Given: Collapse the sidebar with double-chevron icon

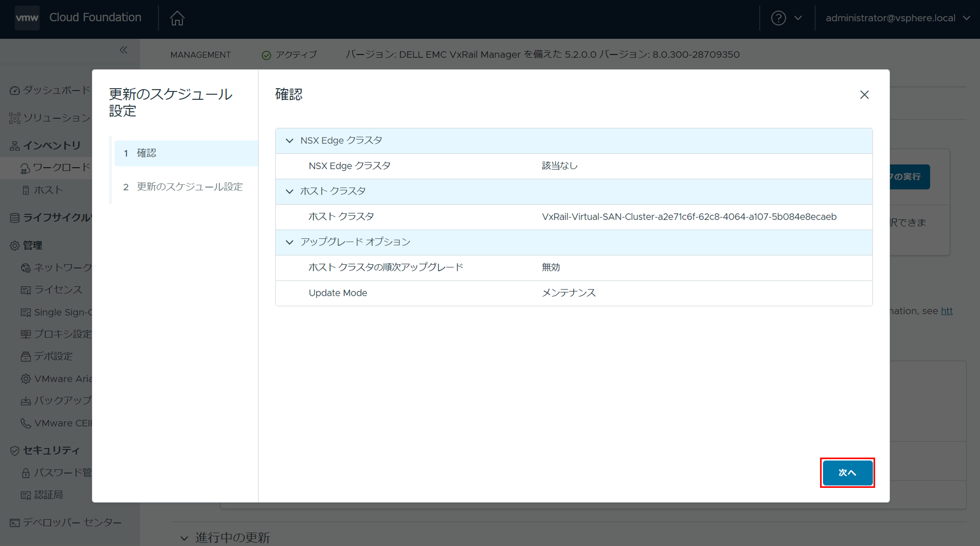Looking at the screenshot, I should (x=123, y=50).
